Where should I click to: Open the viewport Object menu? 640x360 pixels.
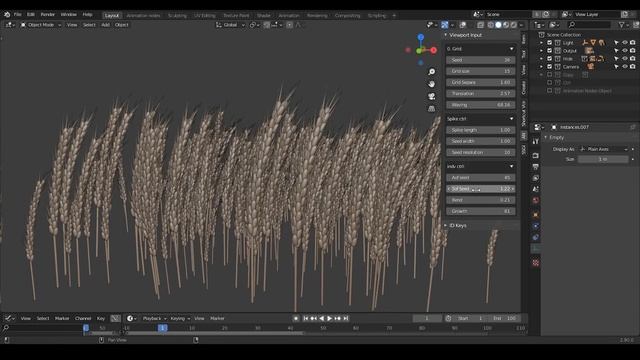tap(122, 25)
